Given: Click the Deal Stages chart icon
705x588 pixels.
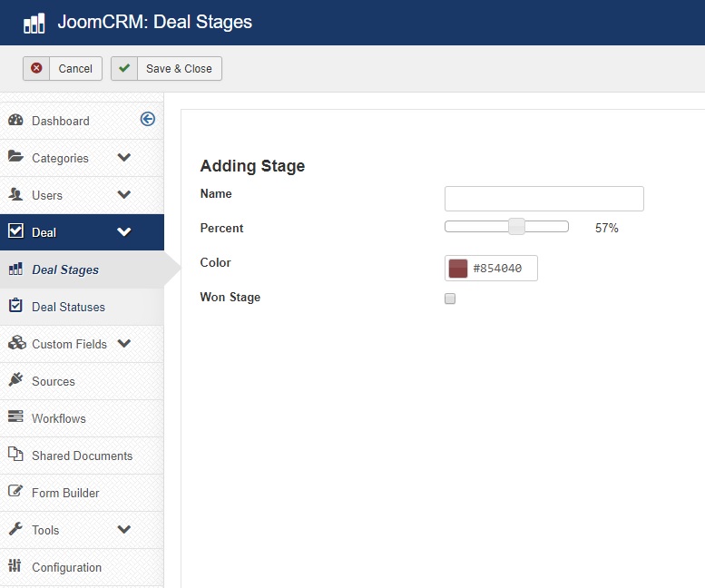Looking at the screenshot, I should click(15, 269).
